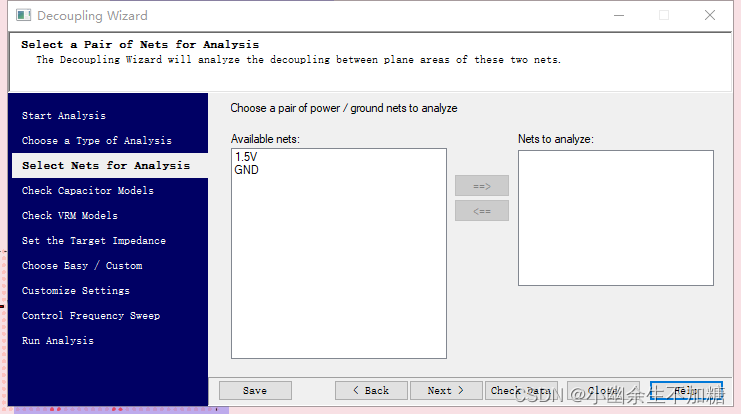Image resolution: width=741 pixels, height=414 pixels.
Task: Minimize the Decoupling Wizard window
Action: [x=619, y=16]
